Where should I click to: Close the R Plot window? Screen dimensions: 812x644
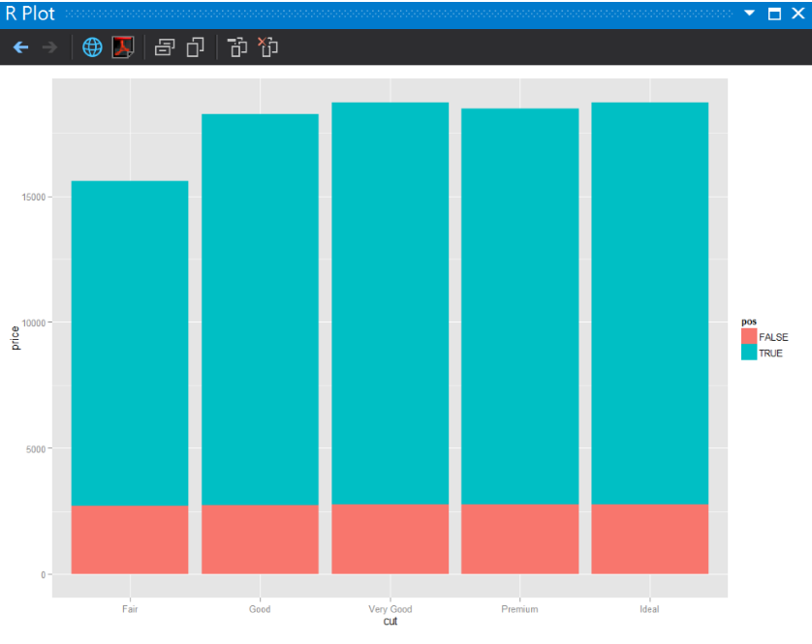point(798,14)
